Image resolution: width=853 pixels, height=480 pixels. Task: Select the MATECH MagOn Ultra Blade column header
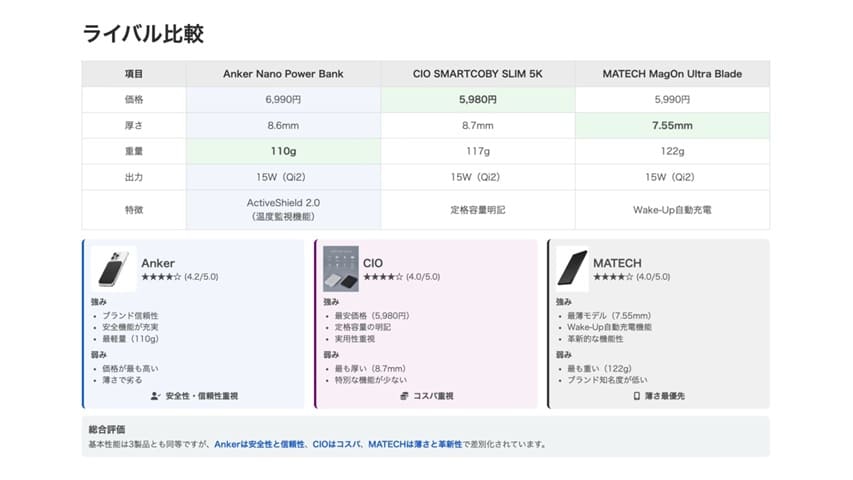click(x=672, y=73)
